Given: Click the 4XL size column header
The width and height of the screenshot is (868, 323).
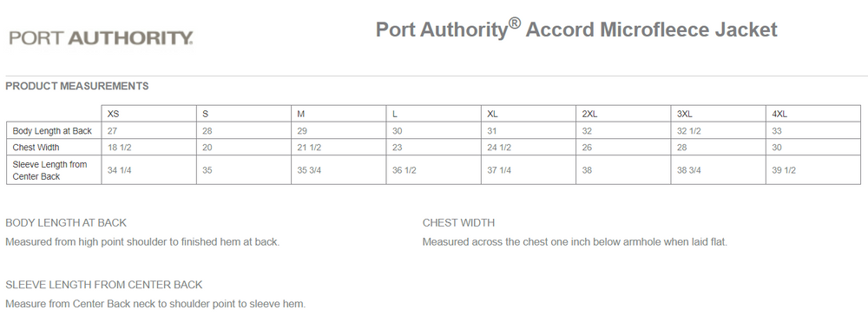Looking at the screenshot, I should click(813, 114).
